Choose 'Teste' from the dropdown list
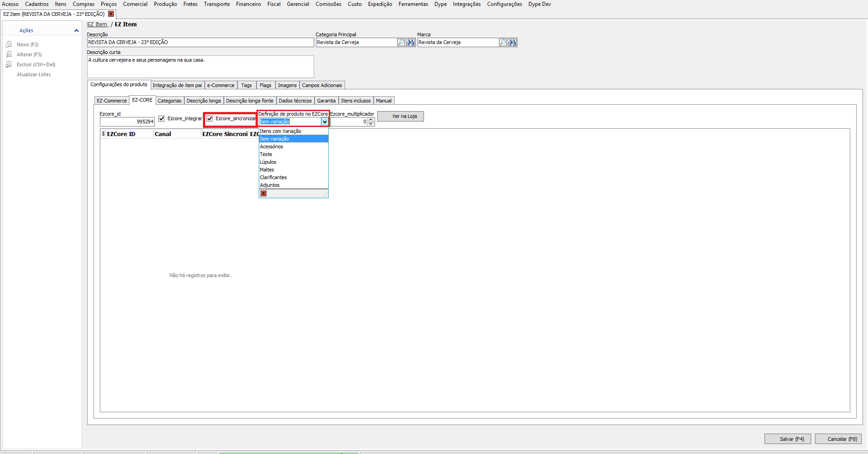This screenshot has height=454, width=868. pyautogui.click(x=293, y=154)
